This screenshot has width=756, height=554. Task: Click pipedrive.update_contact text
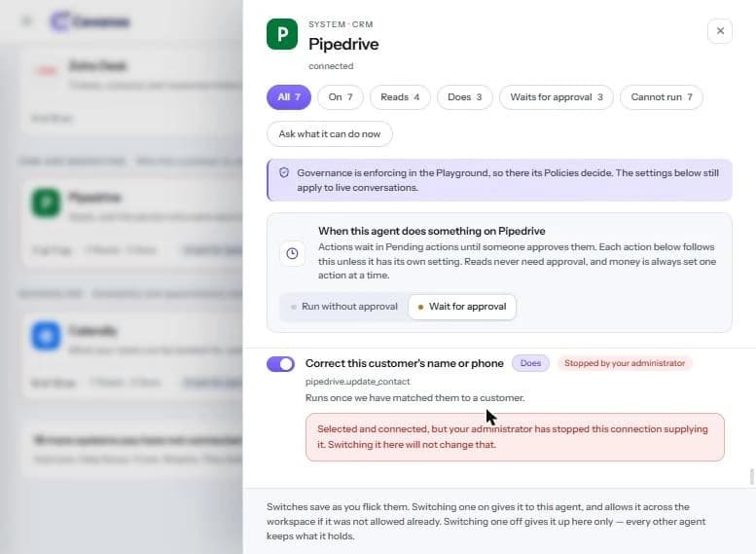click(357, 382)
